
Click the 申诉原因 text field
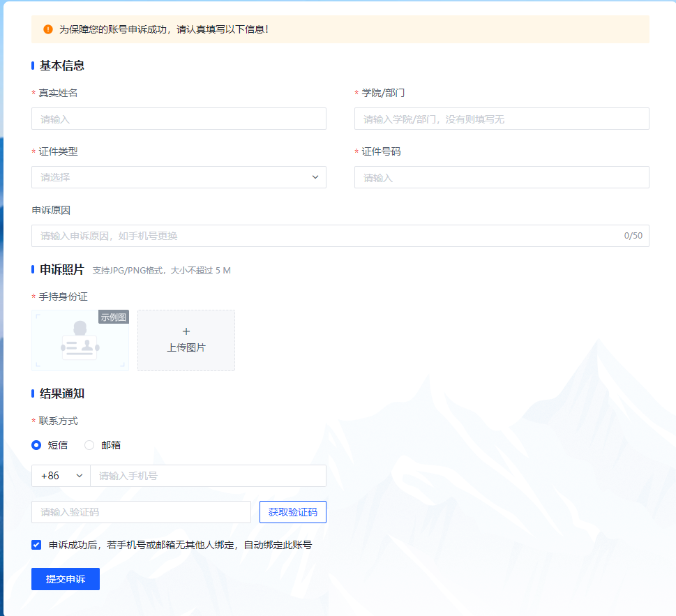coord(321,236)
